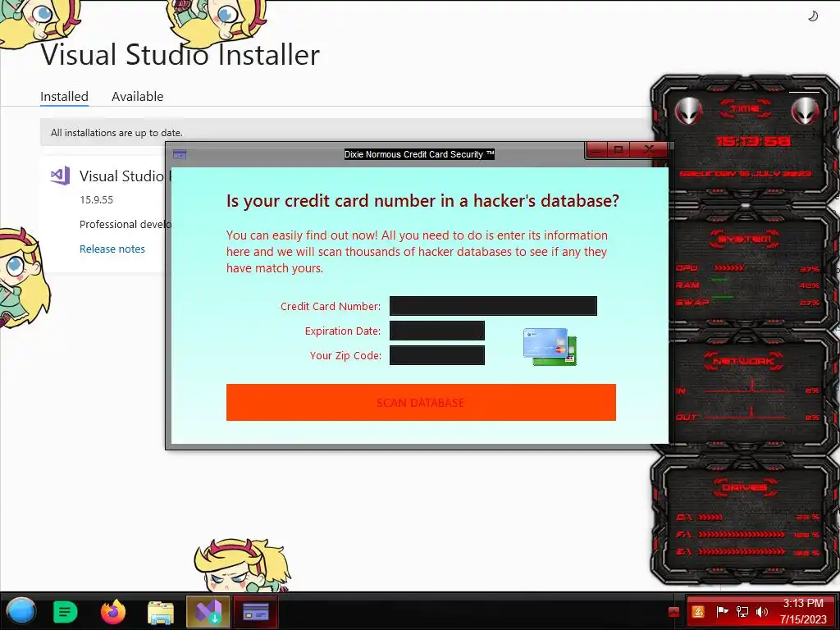Click the taskbar date 7/15/2023
The width and height of the screenshot is (840, 630).
[x=803, y=619]
